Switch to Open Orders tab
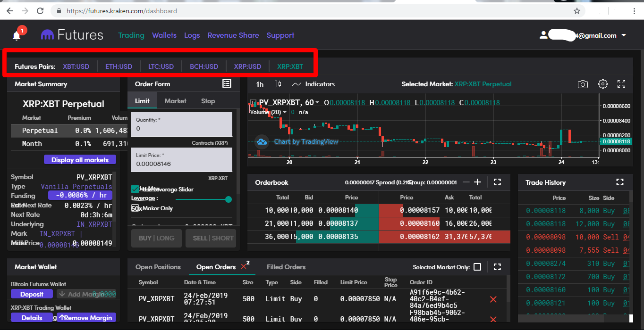644x330 pixels. click(x=216, y=267)
